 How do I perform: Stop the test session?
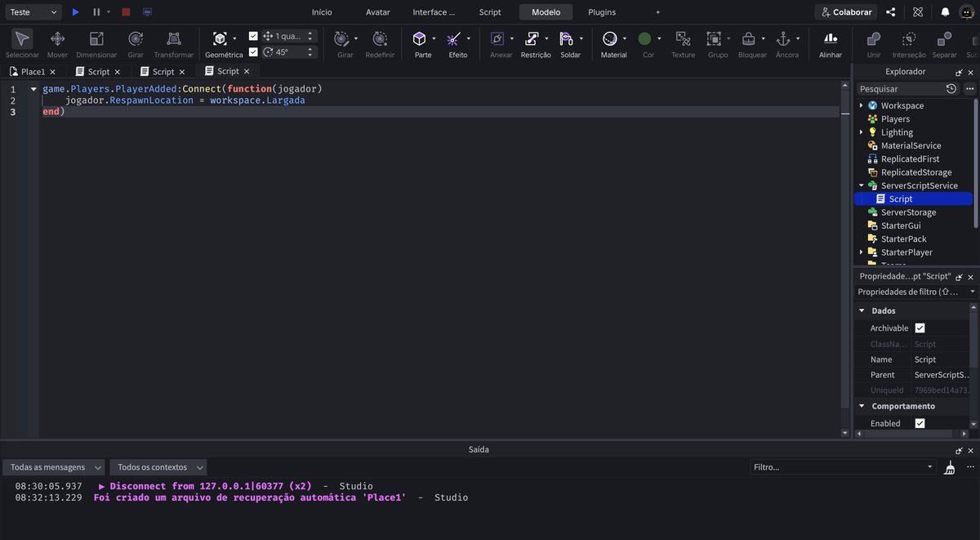coord(126,12)
